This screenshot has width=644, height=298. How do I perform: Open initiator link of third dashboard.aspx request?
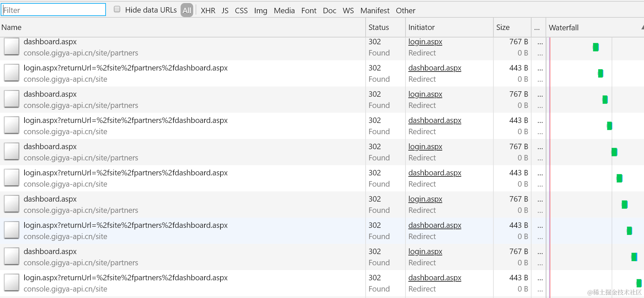coord(425,147)
